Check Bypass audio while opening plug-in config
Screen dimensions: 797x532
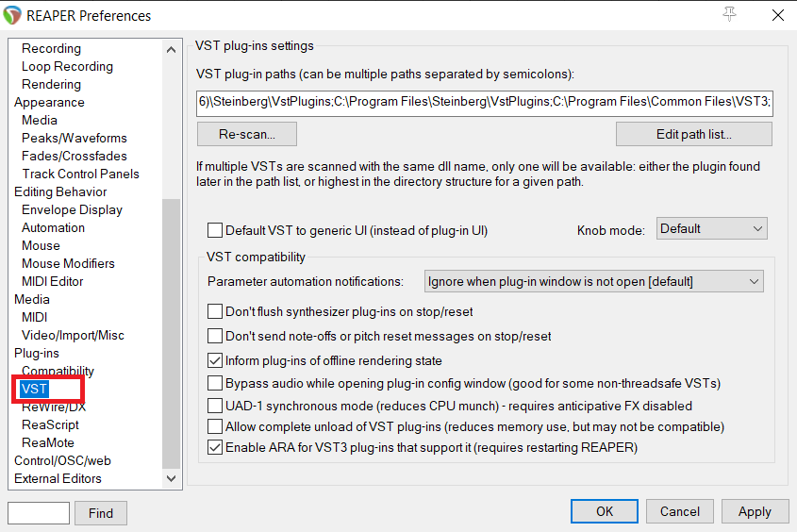pyautogui.click(x=215, y=383)
